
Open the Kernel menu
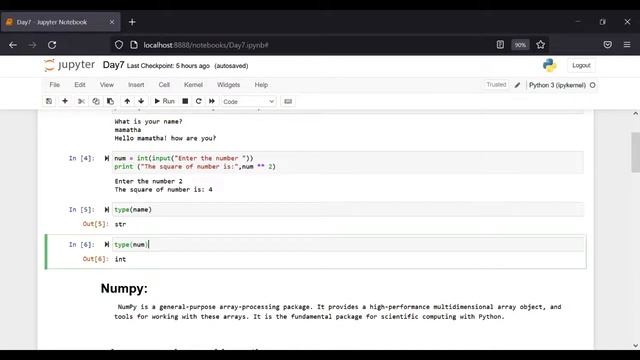click(x=193, y=85)
